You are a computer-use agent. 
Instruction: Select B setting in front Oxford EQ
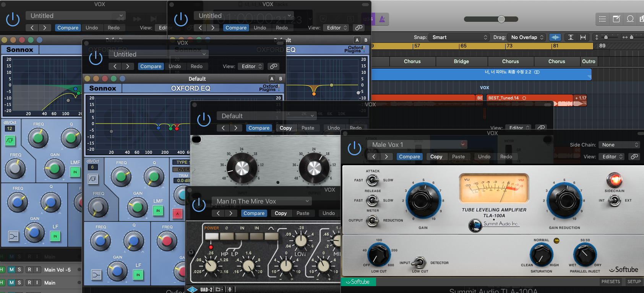click(x=281, y=78)
